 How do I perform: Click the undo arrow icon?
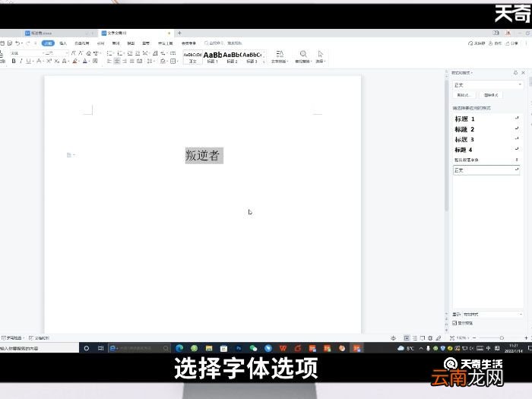pyautogui.click(x=17, y=43)
